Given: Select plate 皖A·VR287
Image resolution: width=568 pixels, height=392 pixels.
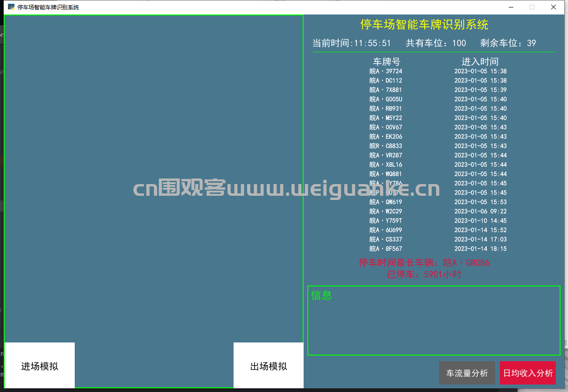Looking at the screenshot, I should [x=386, y=156].
